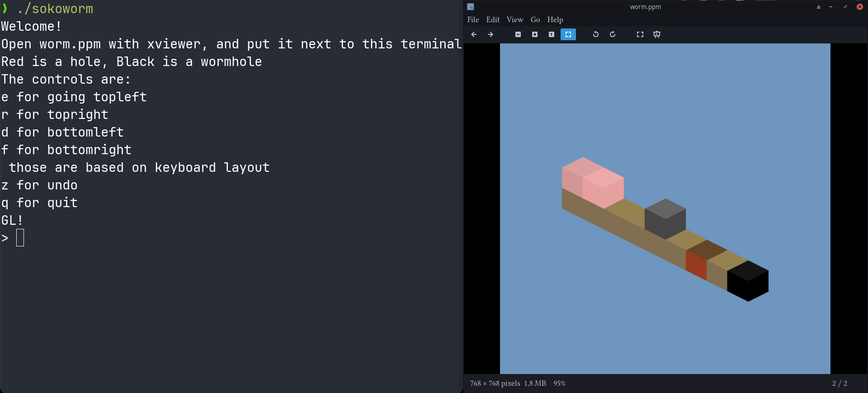The width and height of the screenshot is (868, 393).
Task: Zoom in with the plus toolbar icon
Action: point(535,34)
